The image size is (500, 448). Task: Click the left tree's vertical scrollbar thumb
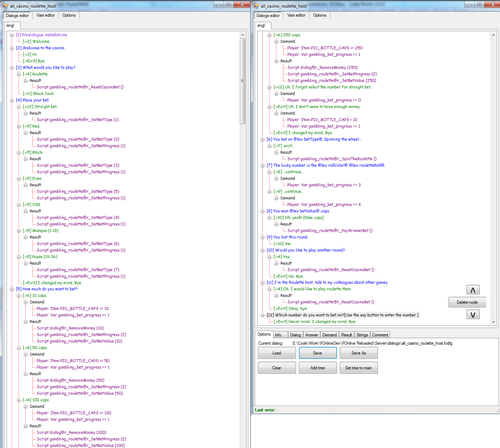[x=242, y=80]
